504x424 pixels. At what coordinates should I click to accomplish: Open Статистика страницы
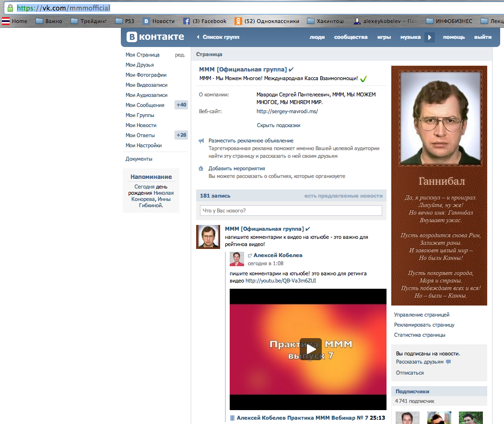(x=420, y=335)
